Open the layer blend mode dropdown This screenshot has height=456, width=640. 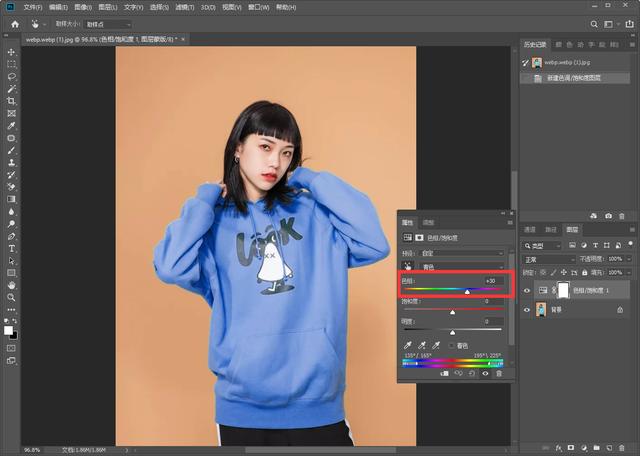[549, 260]
